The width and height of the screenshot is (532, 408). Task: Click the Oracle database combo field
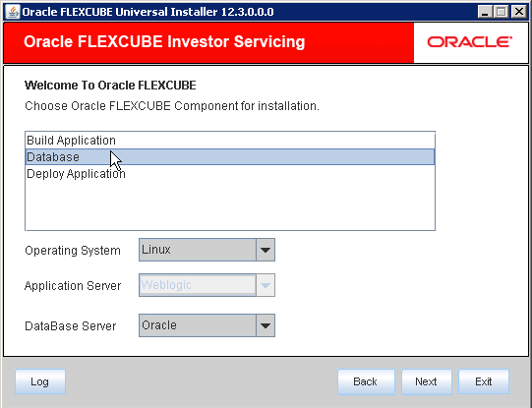pyautogui.click(x=197, y=325)
